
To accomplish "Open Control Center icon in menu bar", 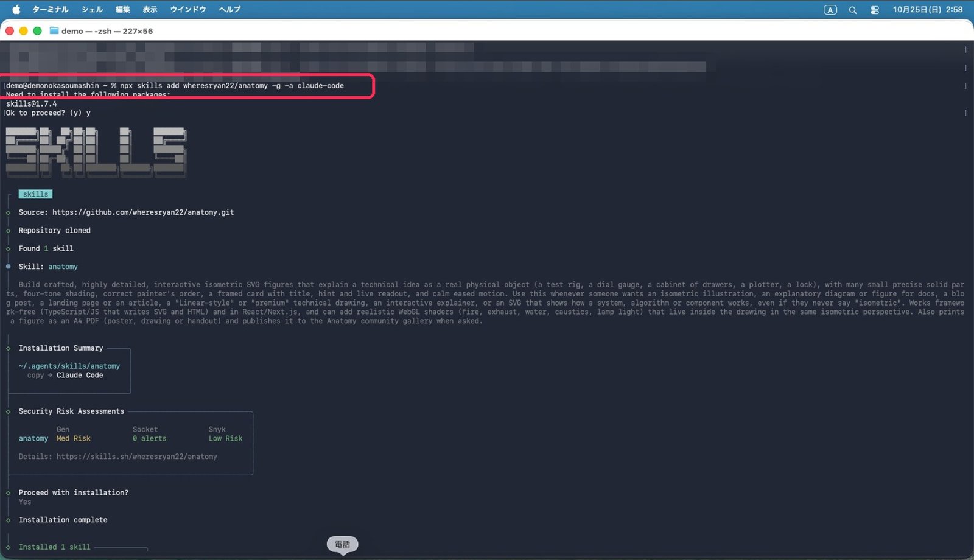I will 875,10.
